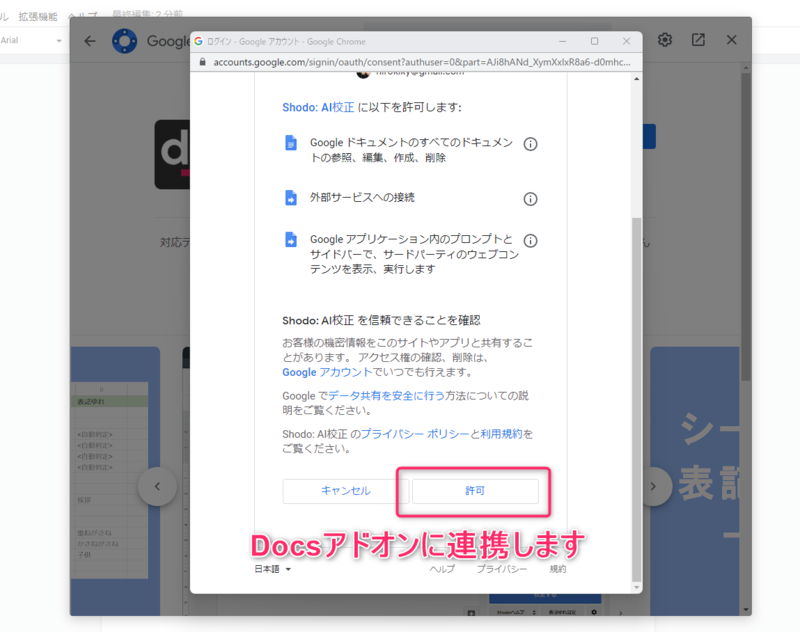800x632 pixels.
Task: Click the Google Workspace Marketplace logo
Action: point(124,41)
